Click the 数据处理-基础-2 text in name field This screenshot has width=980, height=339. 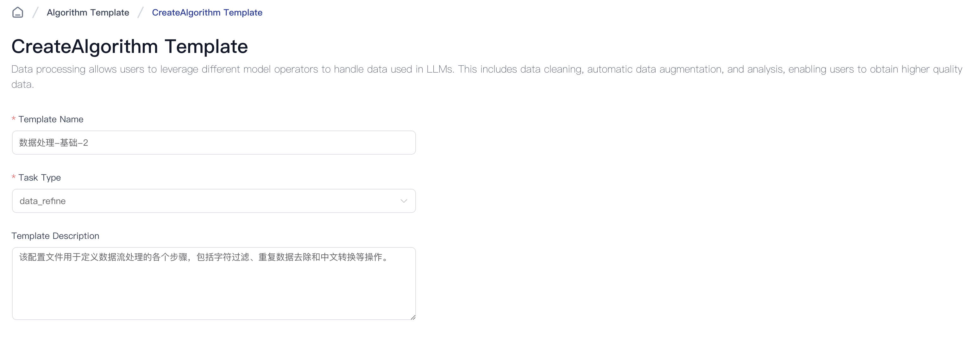(53, 143)
